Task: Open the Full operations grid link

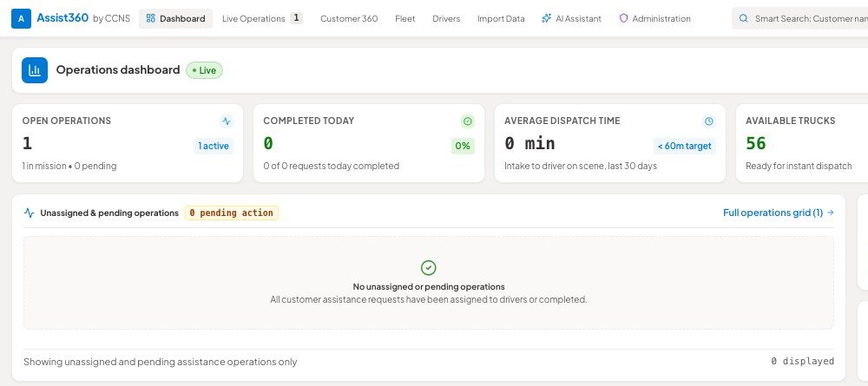Action: pyautogui.click(x=779, y=213)
